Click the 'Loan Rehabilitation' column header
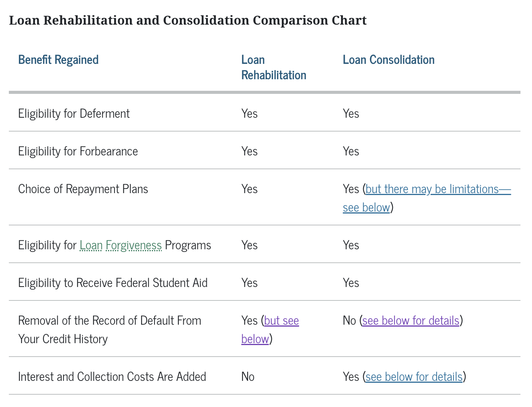Image resolution: width=532 pixels, height=407 pixels. pos(273,68)
